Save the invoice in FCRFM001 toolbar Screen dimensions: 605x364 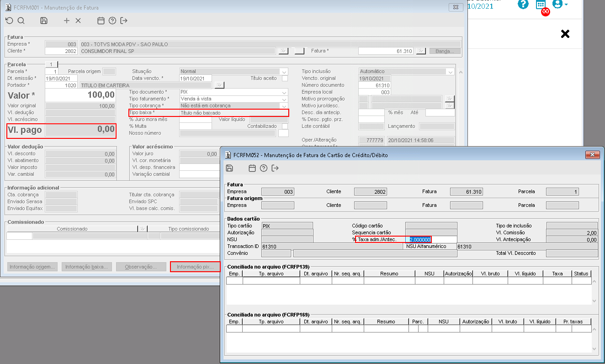(44, 21)
